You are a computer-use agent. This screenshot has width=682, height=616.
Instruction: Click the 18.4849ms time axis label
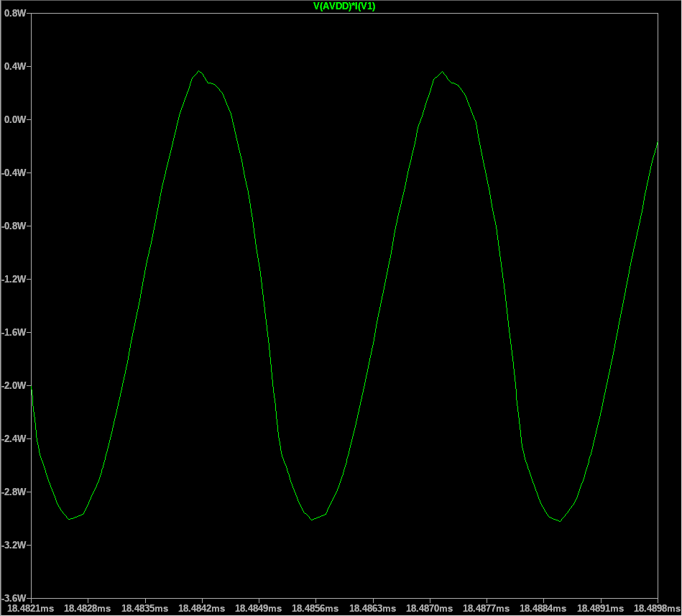click(x=259, y=608)
